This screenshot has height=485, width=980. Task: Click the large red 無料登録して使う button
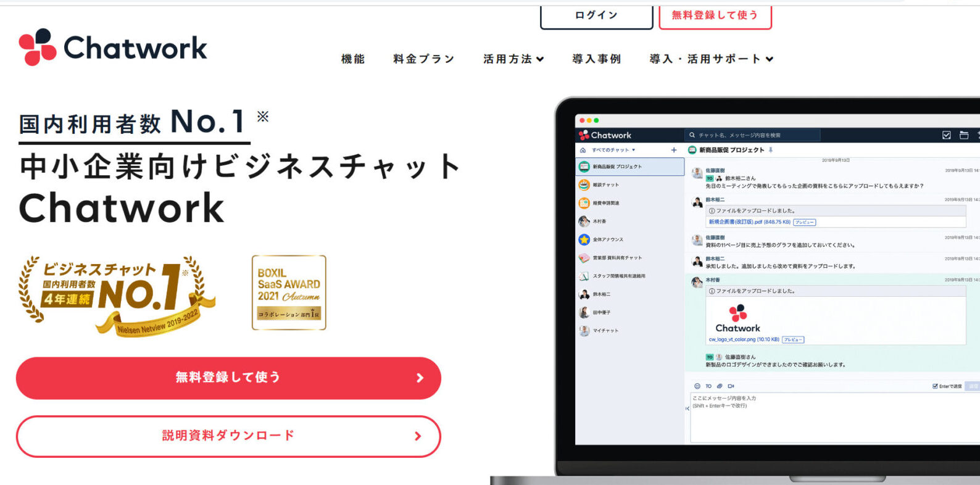click(228, 378)
